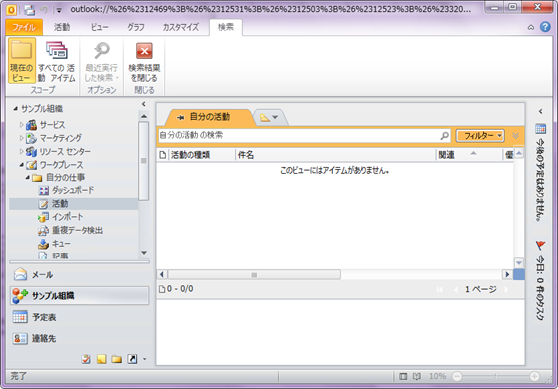Click the Notes icon in navigation footer

[101, 359]
